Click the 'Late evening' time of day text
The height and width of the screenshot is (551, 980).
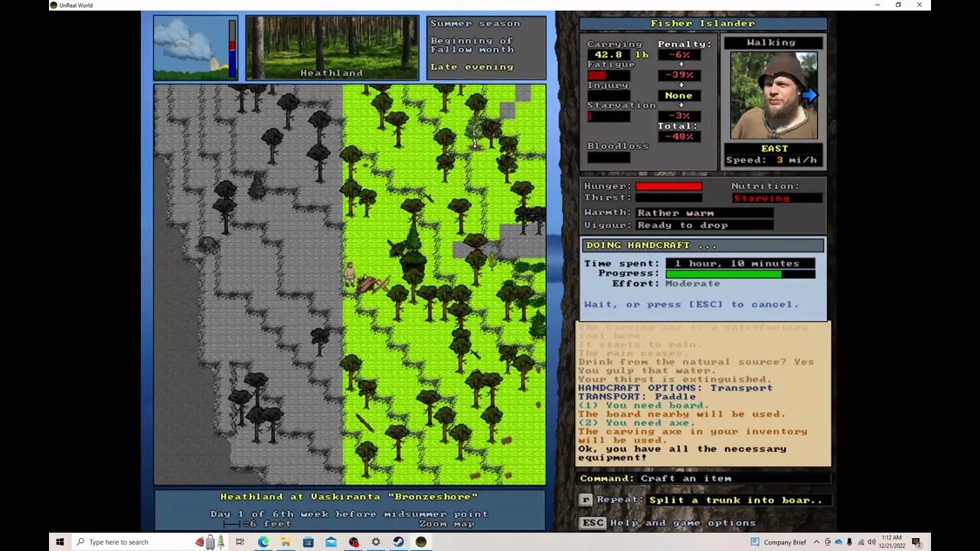[472, 67]
